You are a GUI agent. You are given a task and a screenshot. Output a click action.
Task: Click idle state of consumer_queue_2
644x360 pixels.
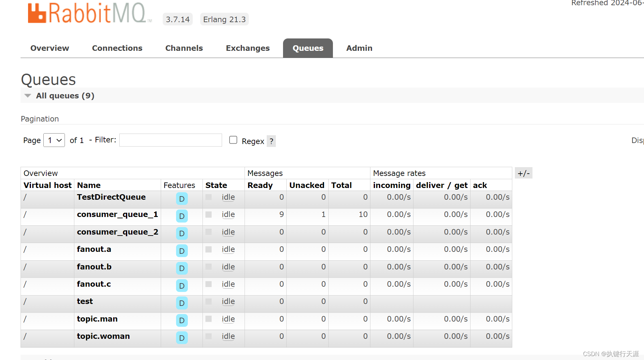coord(228,232)
